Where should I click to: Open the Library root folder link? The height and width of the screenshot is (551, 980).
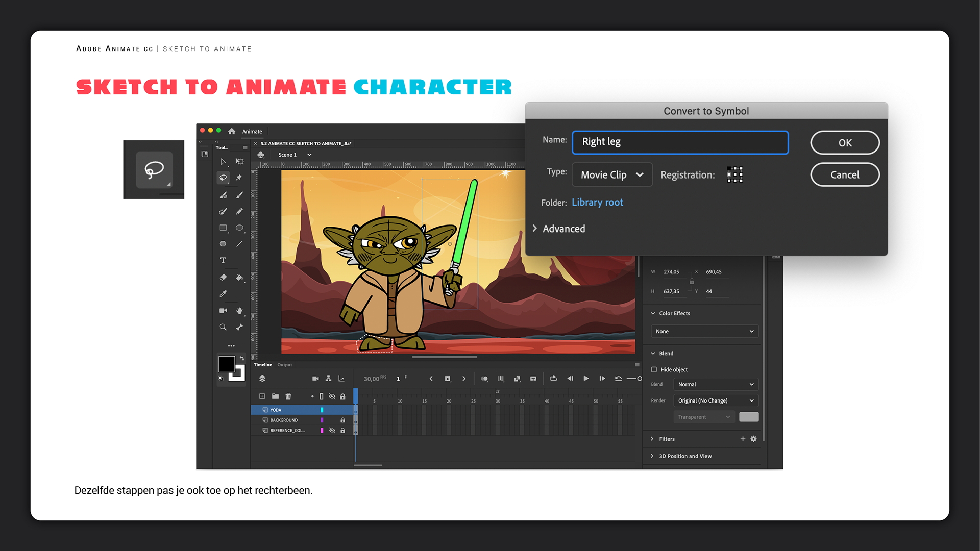point(597,203)
